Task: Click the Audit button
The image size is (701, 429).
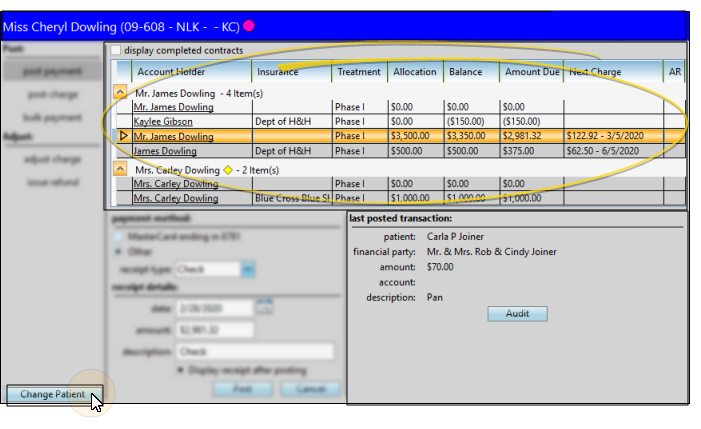Action: (517, 314)
